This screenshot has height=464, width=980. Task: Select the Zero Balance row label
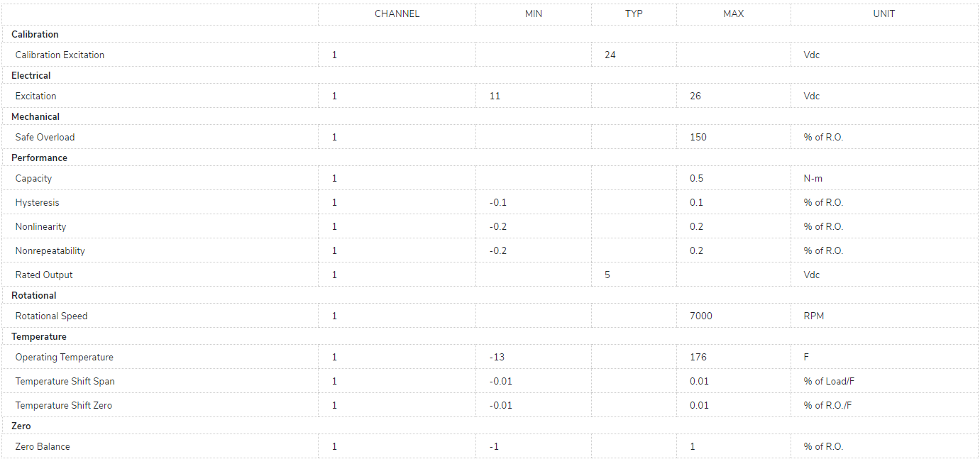(43, 446)
